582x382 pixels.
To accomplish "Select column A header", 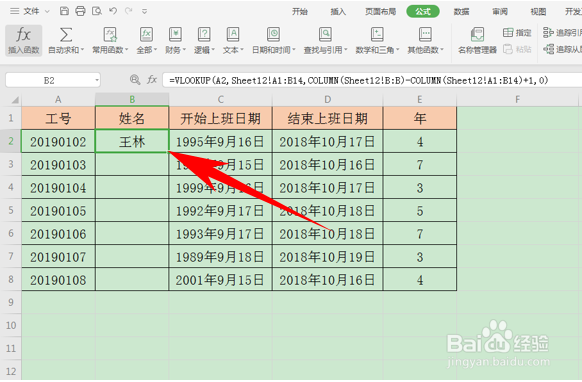I will (58, 99).
